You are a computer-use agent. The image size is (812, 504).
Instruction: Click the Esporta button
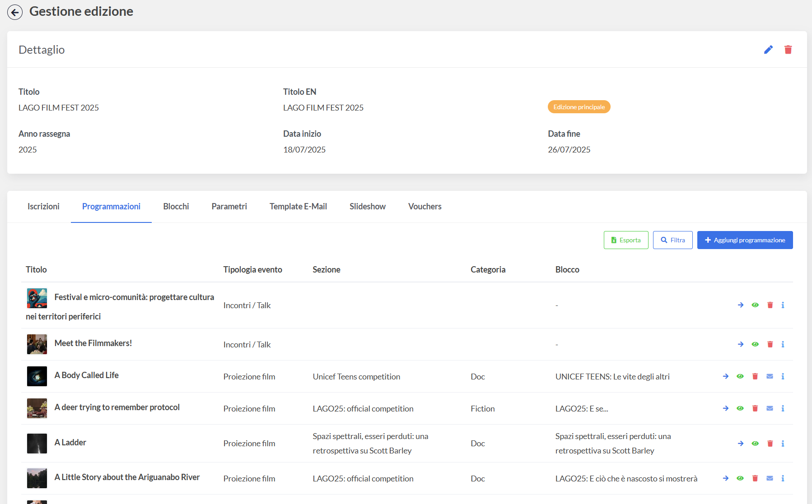625,240
